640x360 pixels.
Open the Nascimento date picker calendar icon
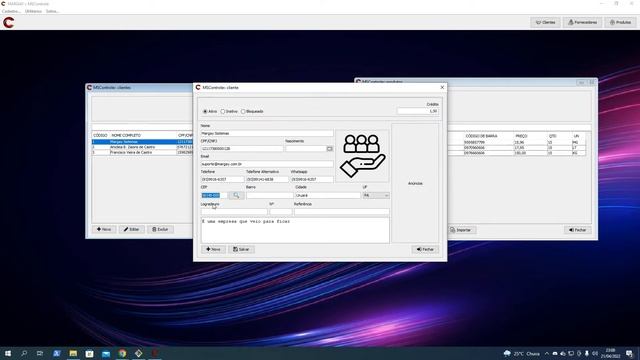(x=329, y=149)
